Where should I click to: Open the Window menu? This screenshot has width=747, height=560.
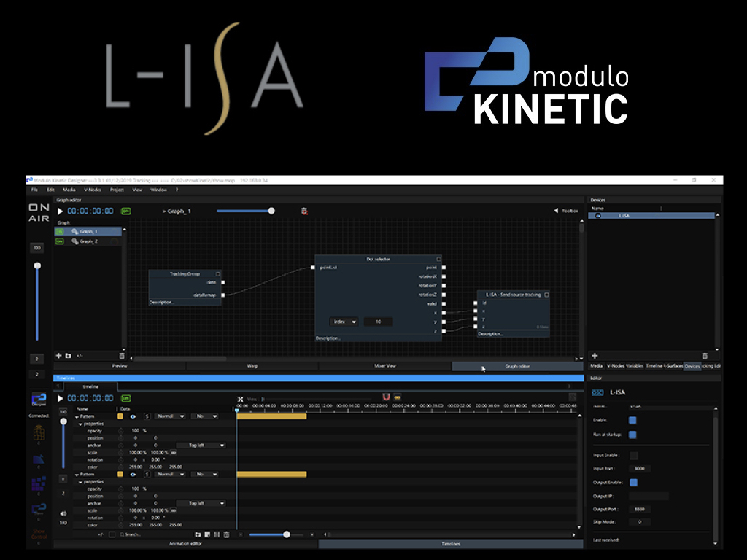coord(158,190)
